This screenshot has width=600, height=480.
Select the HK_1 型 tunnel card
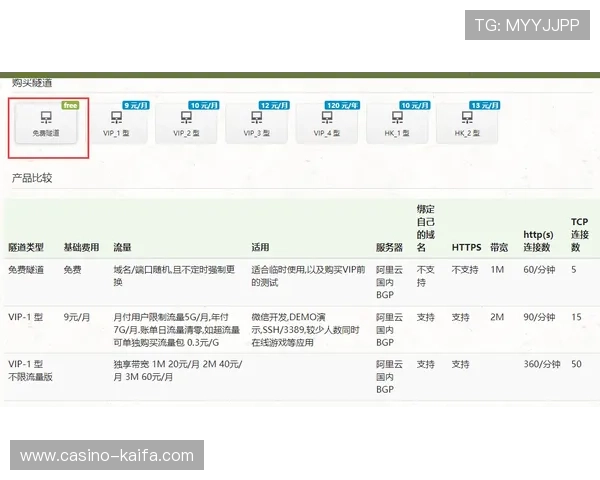(397, 123)
